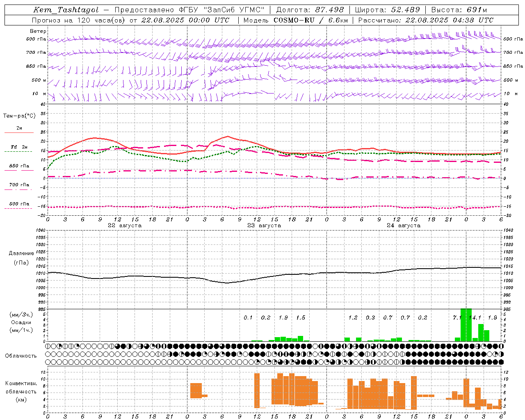Click the Ветер wind section label
Viewport: 525px width, 420px height.
[38, 31]
